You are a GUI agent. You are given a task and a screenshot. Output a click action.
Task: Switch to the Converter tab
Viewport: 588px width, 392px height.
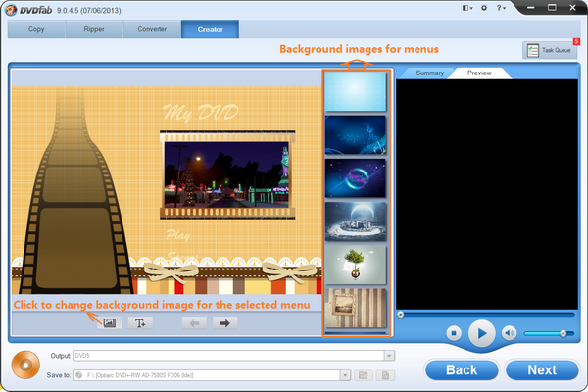point(152,29)
